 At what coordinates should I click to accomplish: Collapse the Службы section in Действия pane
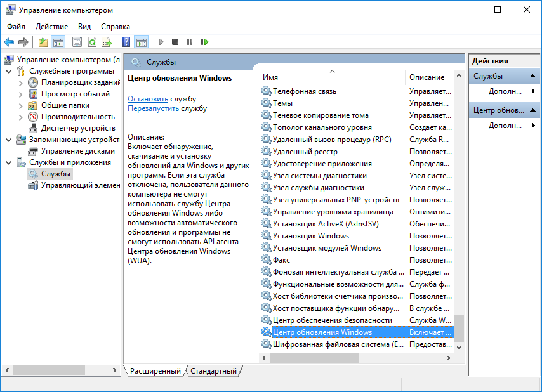(x=532, y=76)
